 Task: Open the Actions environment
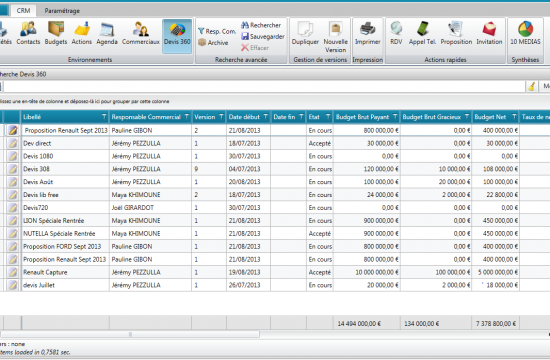pos(81,34)
